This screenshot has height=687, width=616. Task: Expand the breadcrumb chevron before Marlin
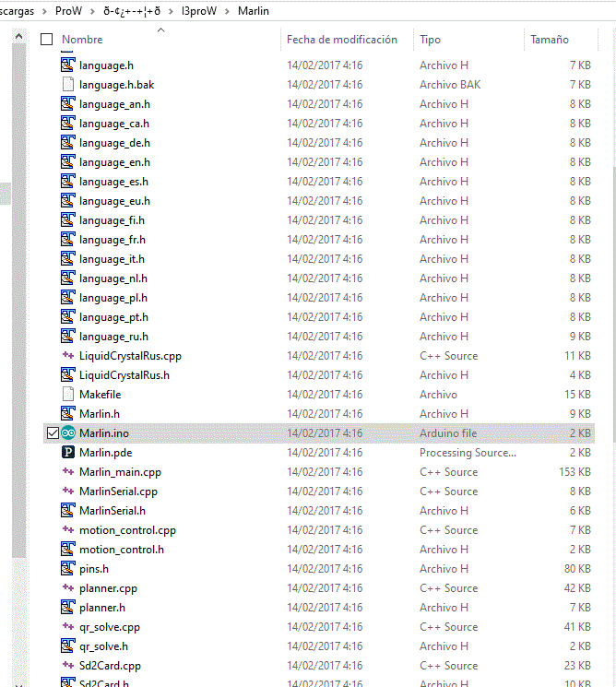click(228, 11)
